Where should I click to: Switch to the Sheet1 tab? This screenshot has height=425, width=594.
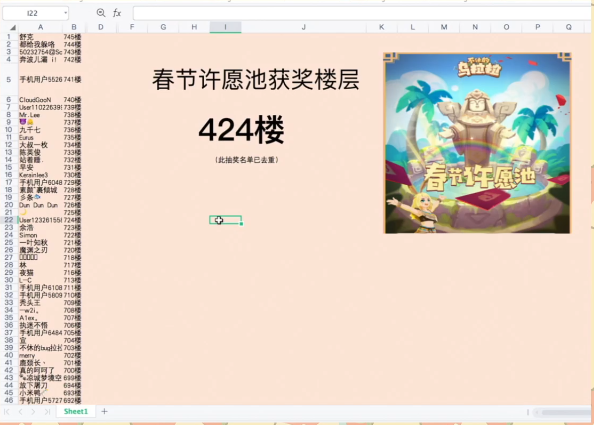(x=75, y=411)
